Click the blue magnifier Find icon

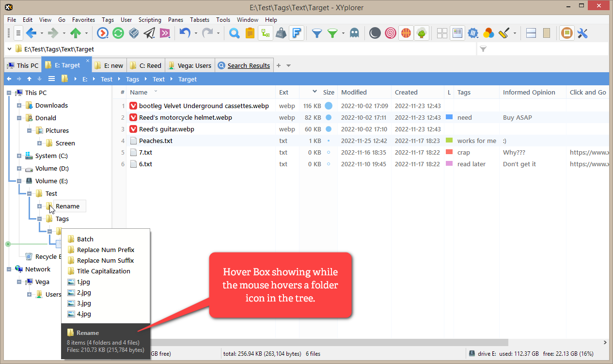coord(234,33)
